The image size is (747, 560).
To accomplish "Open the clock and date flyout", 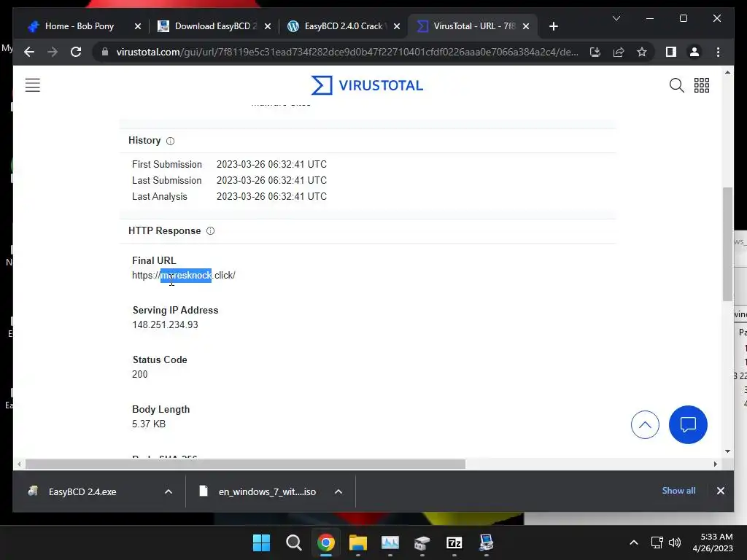I will pos(713,542).
